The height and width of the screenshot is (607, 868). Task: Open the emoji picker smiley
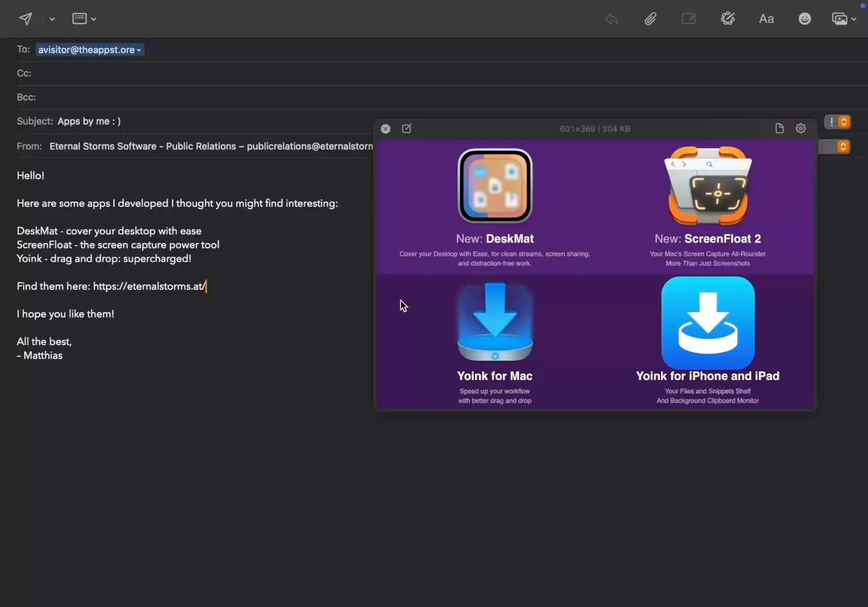pos(804,19)
